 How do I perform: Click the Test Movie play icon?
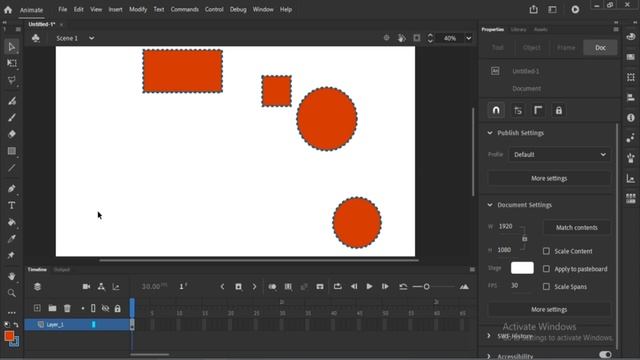point(575,9)
